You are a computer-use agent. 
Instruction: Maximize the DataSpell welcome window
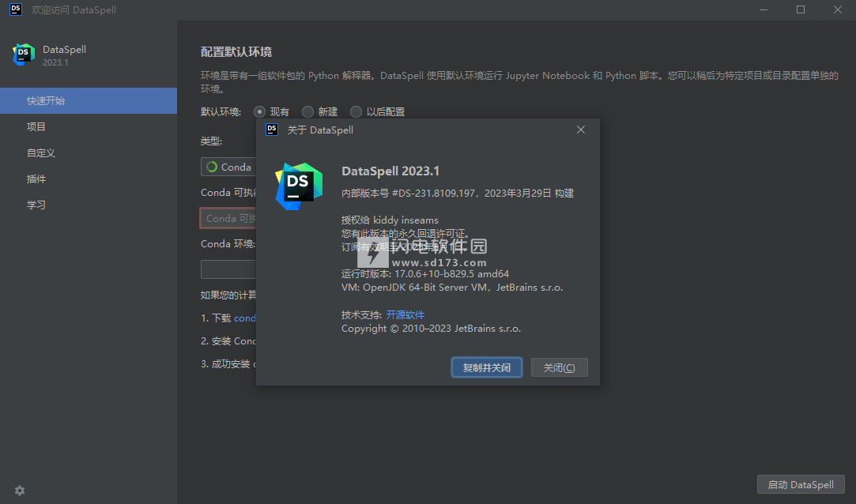point(801,9)
